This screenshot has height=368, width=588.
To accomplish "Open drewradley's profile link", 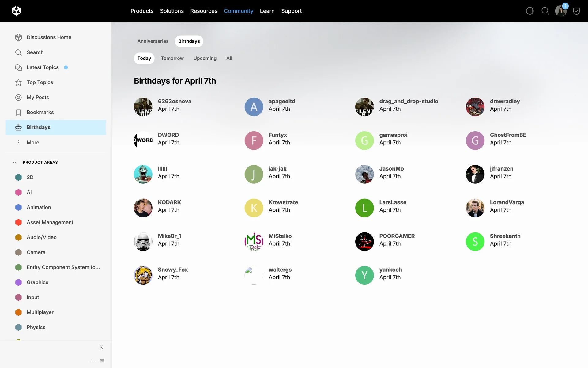I will click(505, 101).
